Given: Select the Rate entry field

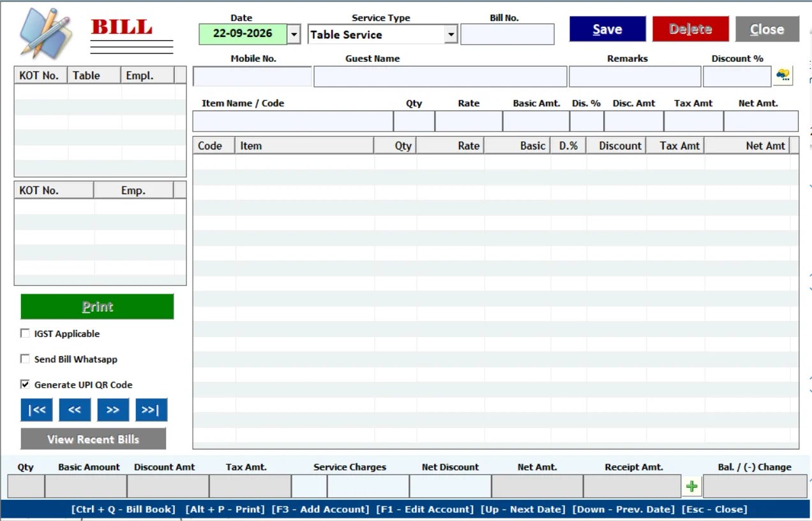Looking at the screenshot, I should coord(469,121).
